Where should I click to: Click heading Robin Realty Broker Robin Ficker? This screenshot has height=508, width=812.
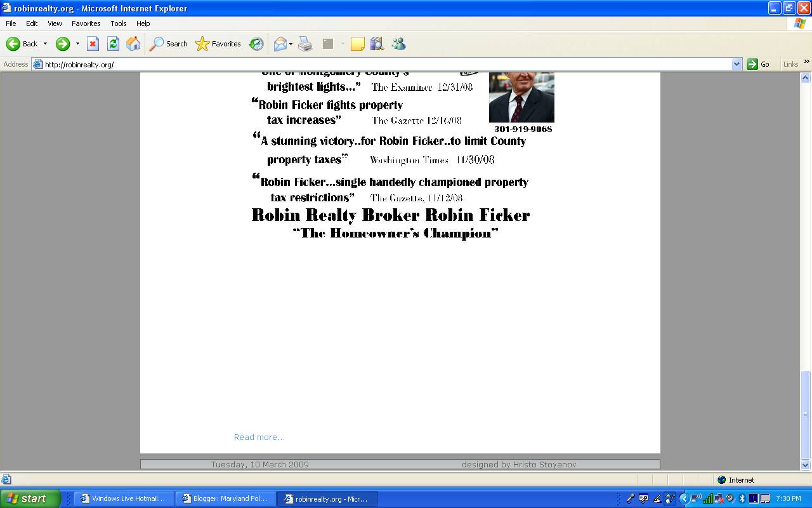[391, 215]
